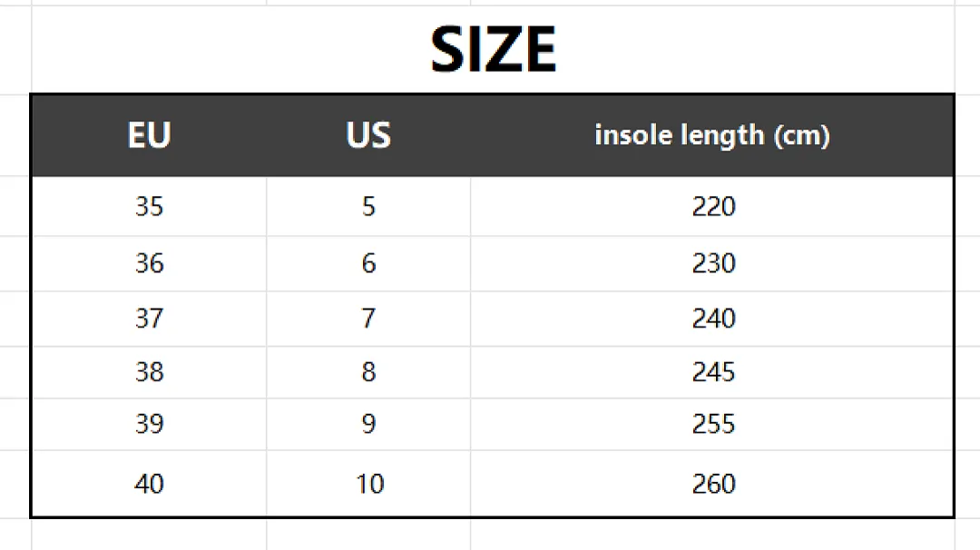Screen dimensions: 980x550
Task: Select the SIZE title cell
Action: [493, 50]
